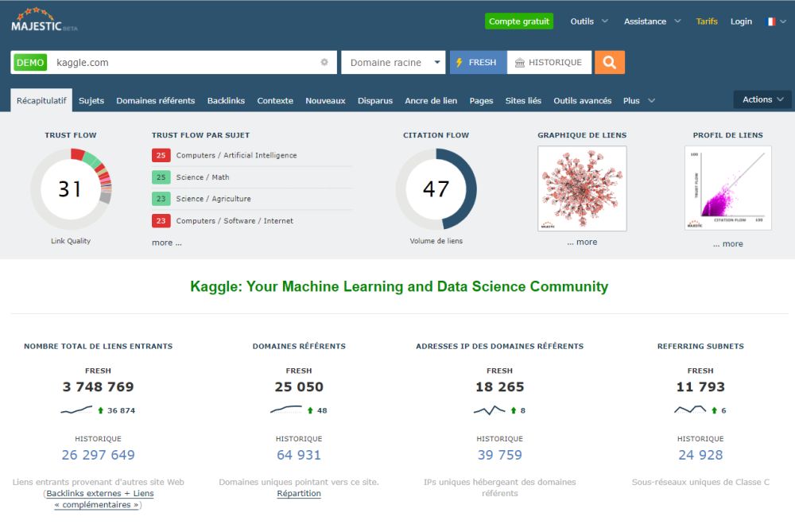
Task: Click the sparkline under 11 793
Action: point(690,410)
